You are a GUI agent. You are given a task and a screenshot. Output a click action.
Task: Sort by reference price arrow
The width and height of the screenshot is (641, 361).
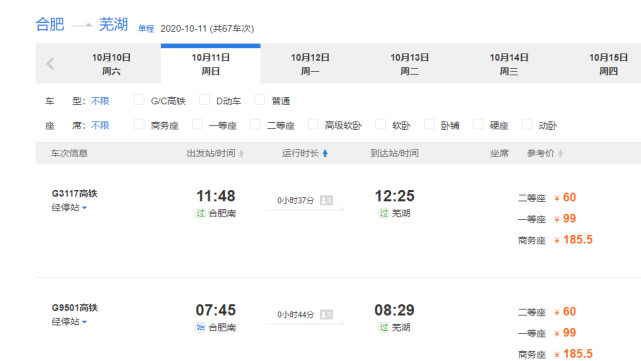point(560,153)
